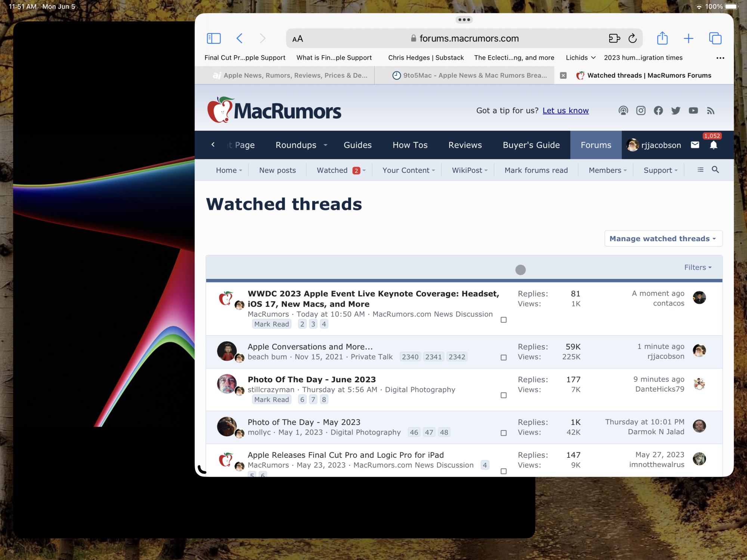Open Manage watched threads dropdown
Screen dimensions: 747x560
click(663, 239)
